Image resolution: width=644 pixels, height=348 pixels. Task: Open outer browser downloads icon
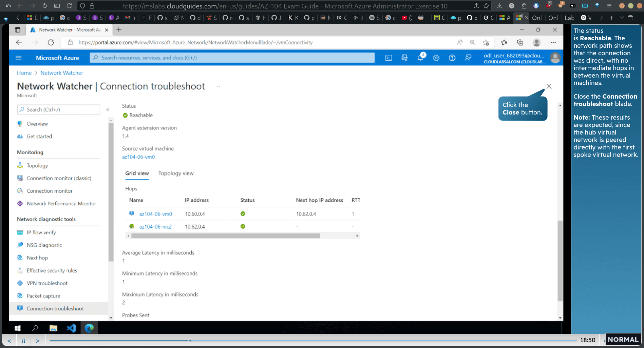coord(499,6)
